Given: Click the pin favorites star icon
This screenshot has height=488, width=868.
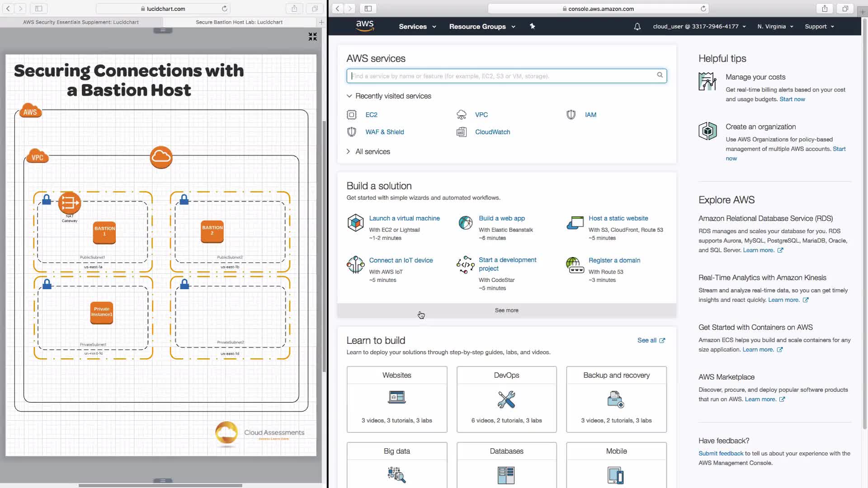Looking at the screenshot, I should 532,26.
